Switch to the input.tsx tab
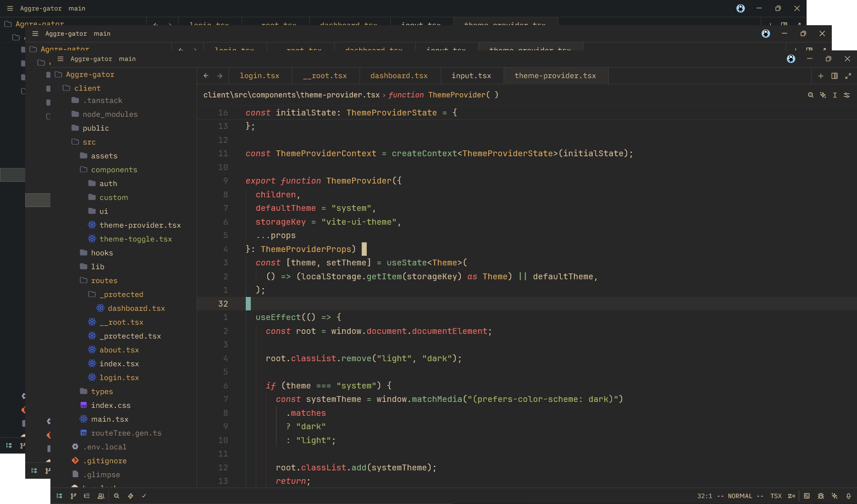Viewport: 857px width, 504px height. click(x=471, y=76)
